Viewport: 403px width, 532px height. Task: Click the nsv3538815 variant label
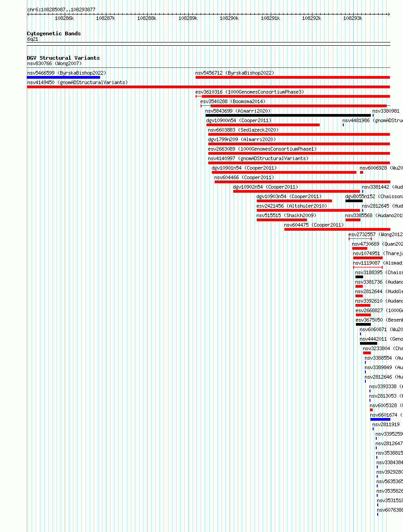[x=390, y=453]
